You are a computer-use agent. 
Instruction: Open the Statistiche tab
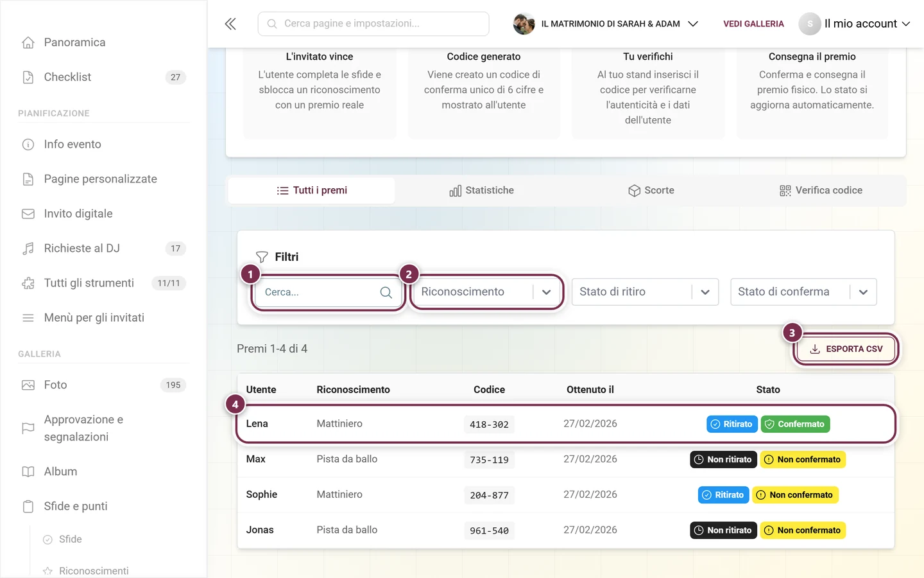[481, 191]
